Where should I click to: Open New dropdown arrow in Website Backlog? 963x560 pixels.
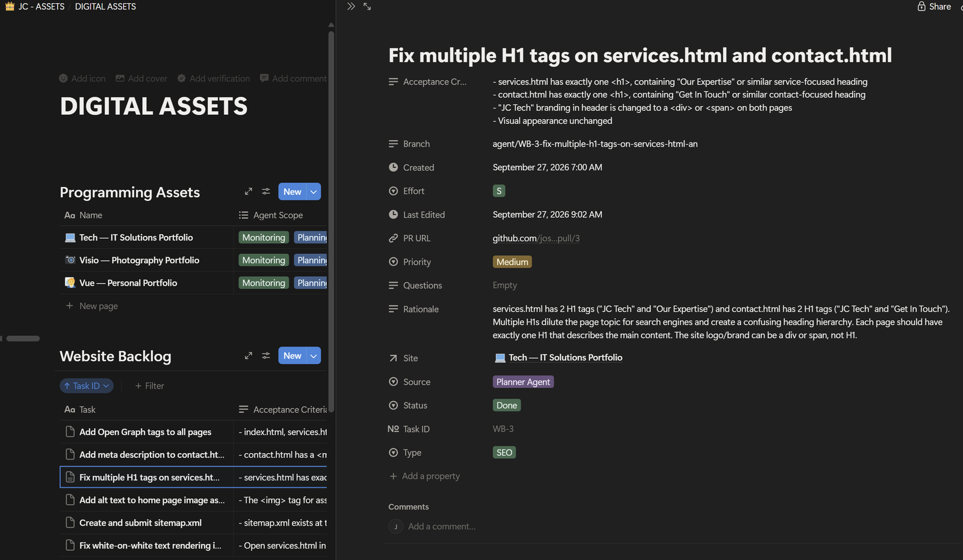[x=314, y=355]
